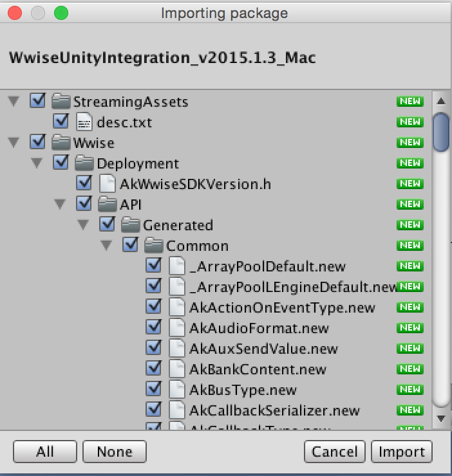This screenshot has width=452, height=476.
Task: Uncheck the Deployment folder checkbox
Action: point(61,162)
